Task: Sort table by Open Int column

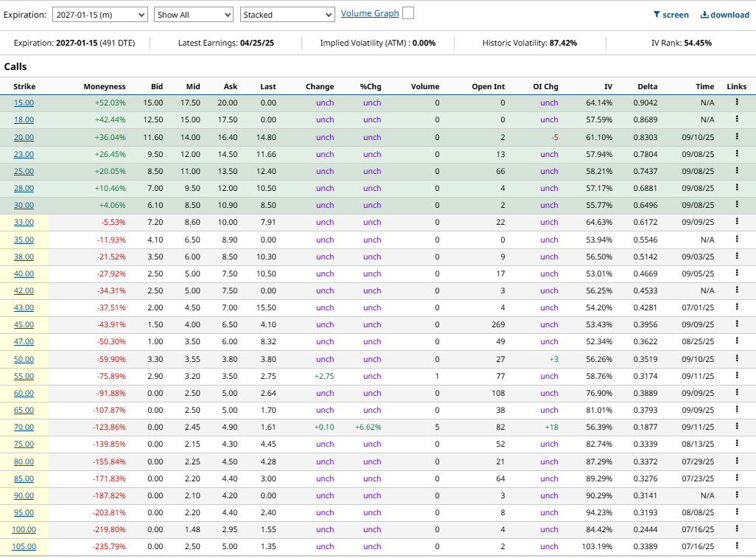Action: point(488,86)
